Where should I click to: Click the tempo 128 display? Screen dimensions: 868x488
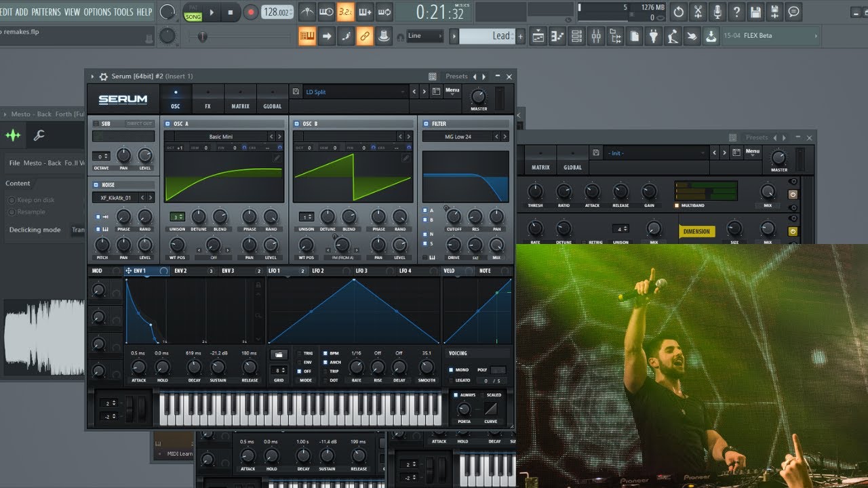coord(277,12)
